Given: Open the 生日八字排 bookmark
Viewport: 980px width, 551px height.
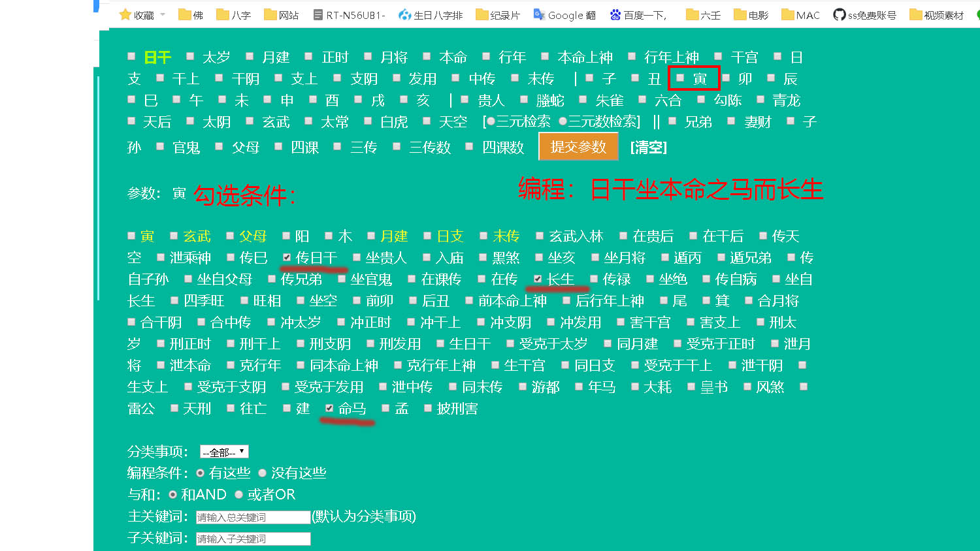Looking at the screenshot, I should click(x=431, y=14).
